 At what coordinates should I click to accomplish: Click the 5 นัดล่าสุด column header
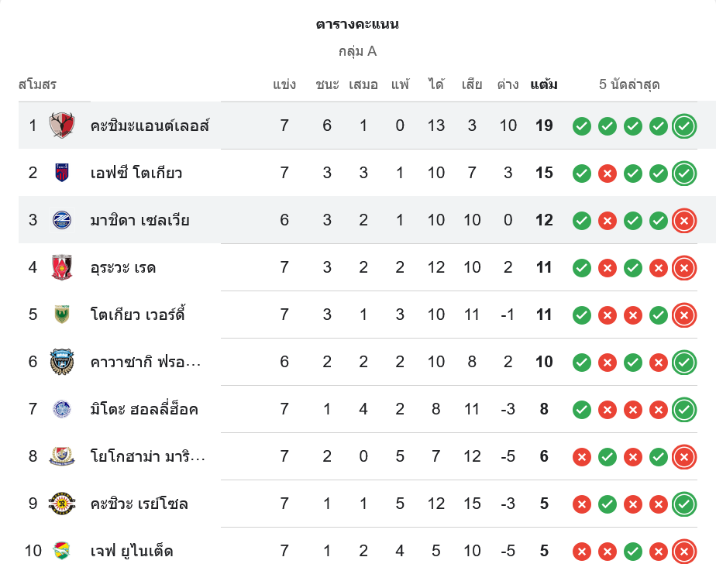click(x=629, y=84)
